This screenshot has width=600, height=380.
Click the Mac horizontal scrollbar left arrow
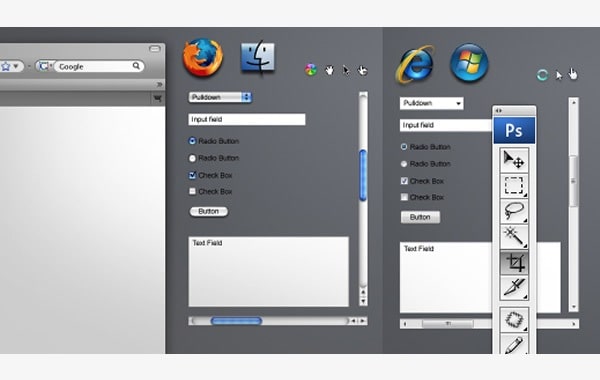(x=353, y=321)
